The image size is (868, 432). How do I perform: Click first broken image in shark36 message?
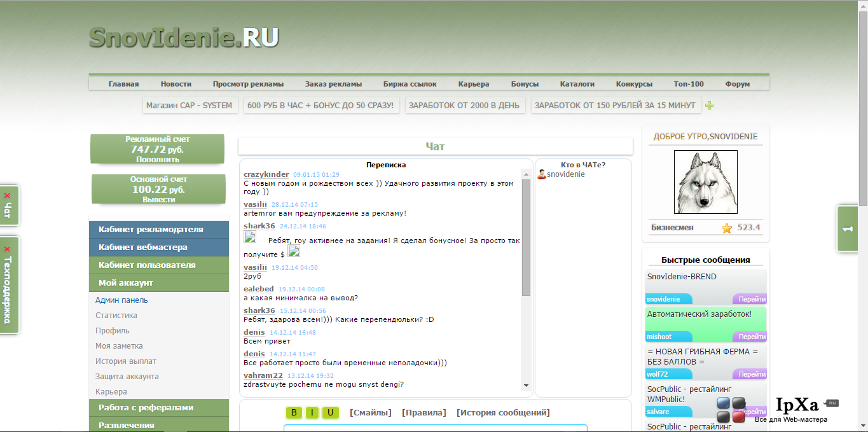pyautogui.click(x=250, y=237)
